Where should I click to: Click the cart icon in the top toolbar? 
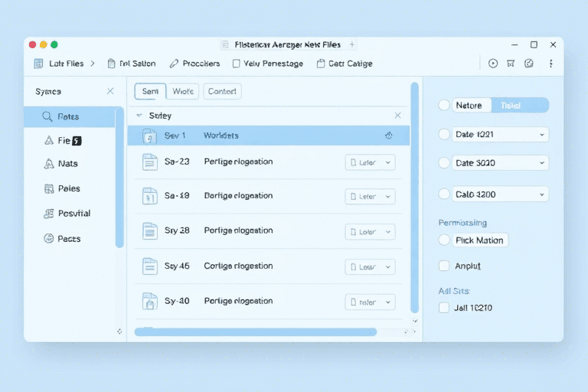(x=511, y=64)
